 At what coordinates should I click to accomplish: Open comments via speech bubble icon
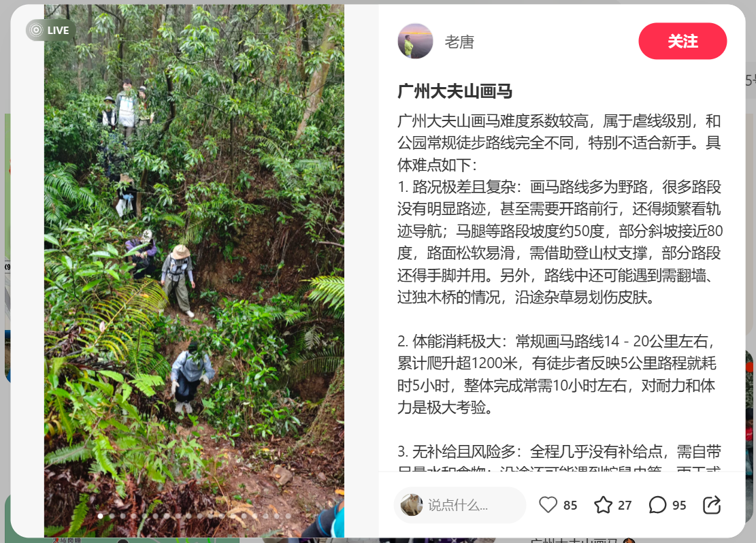(x=657, y=505)
